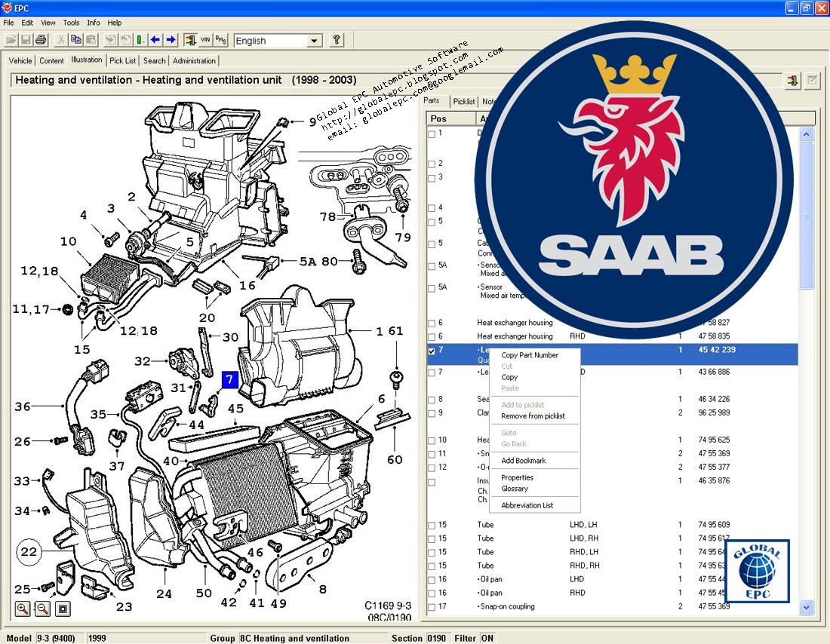Switch to the Pick List tab
This screenshot has width=830, height=644.
click(x=123, y=61)
